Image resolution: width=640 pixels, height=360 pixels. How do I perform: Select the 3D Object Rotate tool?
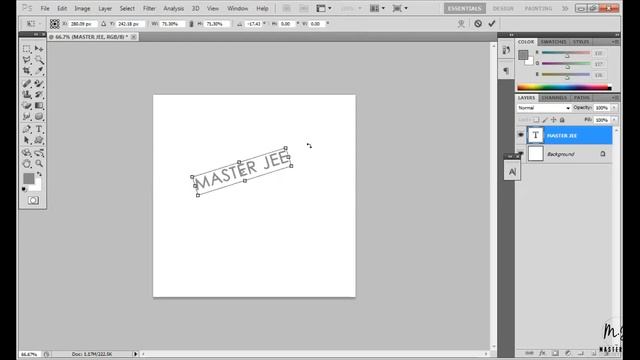pyautogui.click(x=27, y=153)
